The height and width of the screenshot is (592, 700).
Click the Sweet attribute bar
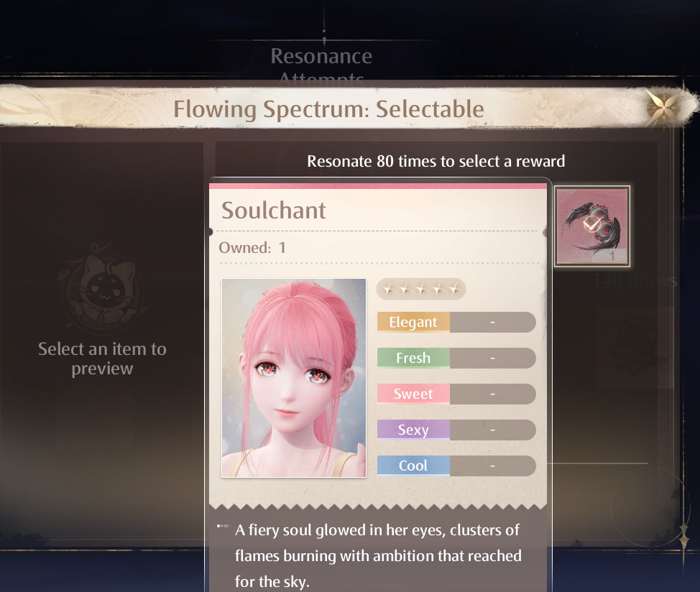[x=456, y=394]
